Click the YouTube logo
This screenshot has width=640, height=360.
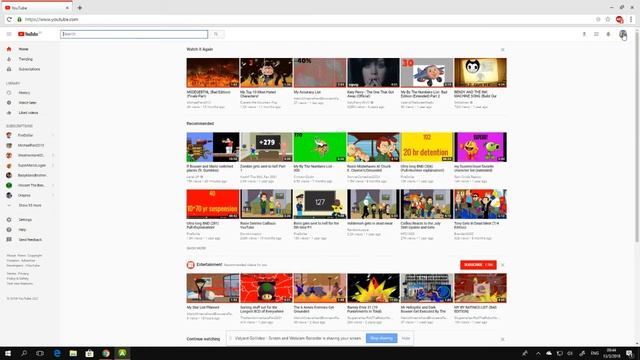click(x=29, y=34)
